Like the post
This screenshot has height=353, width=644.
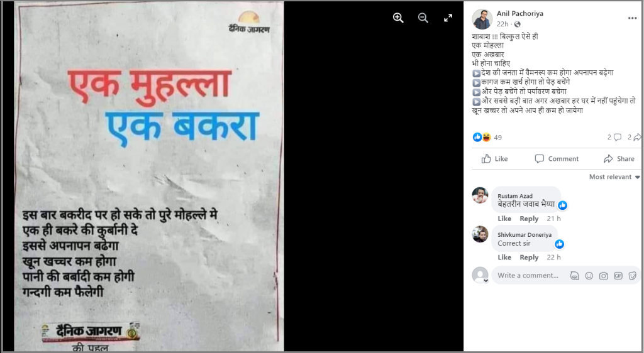click(x=494, y=159)
